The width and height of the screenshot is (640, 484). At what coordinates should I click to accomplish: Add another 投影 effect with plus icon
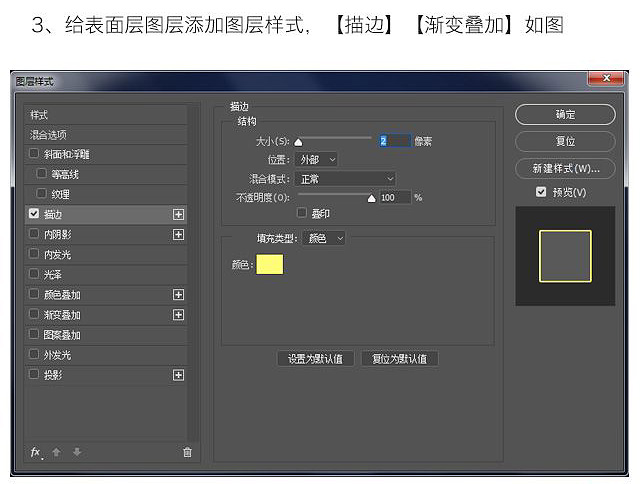pos(178,375)
